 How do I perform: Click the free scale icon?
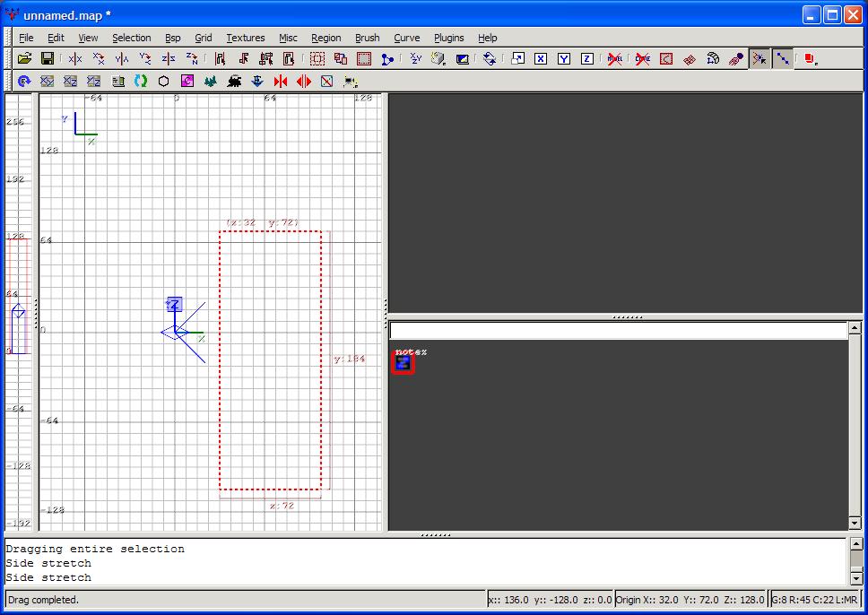coord(517,58)
